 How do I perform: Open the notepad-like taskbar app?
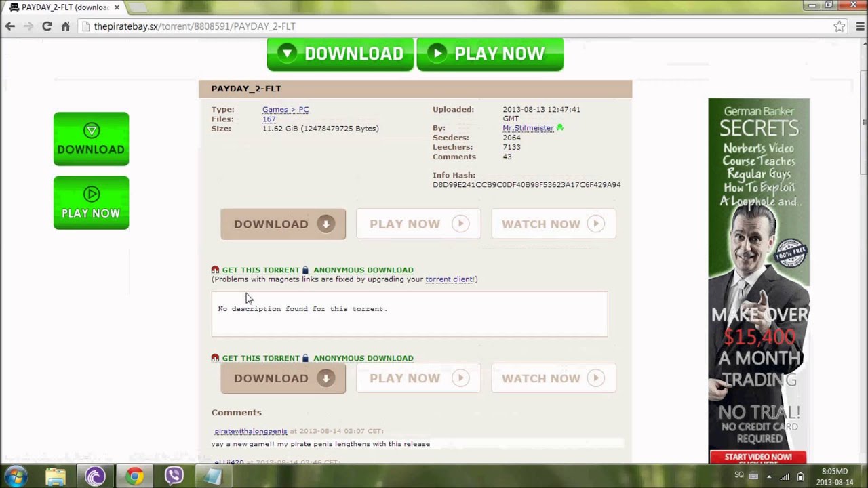pyautogui.click(x=213, y=476)
